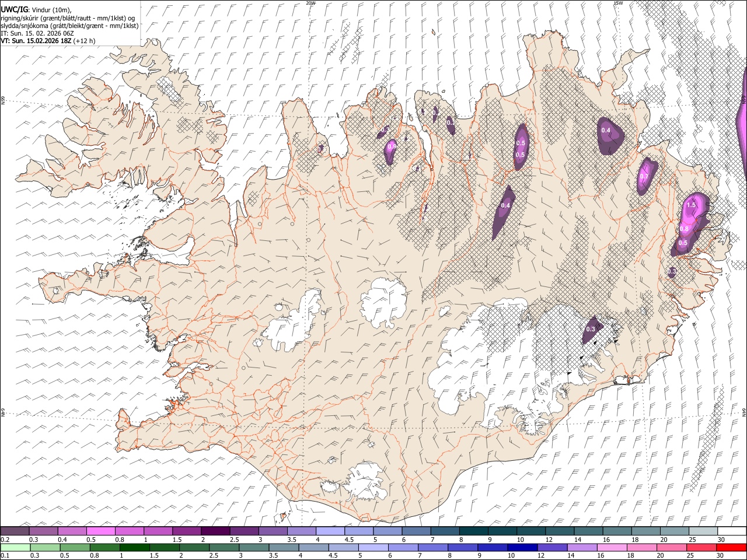Click the 1.5 precipitation value on the map
This screenshot has width=747, height=560.
[x=692, y=205]
